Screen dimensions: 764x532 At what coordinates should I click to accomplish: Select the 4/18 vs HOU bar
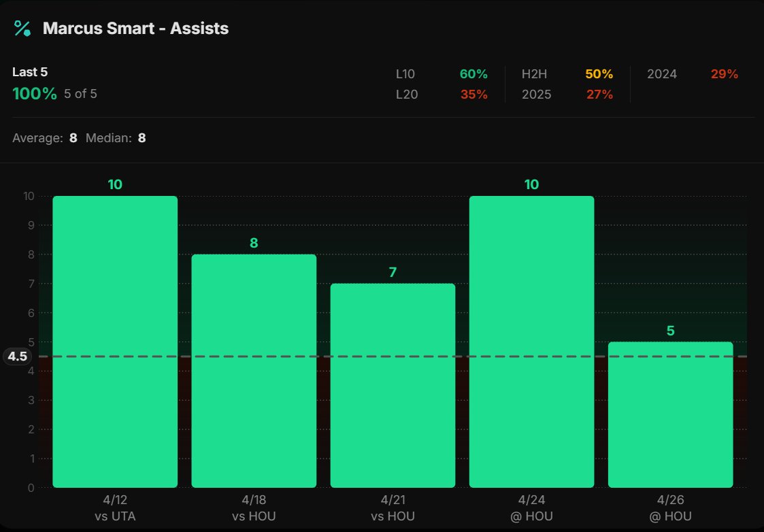(x=254, y=371)
